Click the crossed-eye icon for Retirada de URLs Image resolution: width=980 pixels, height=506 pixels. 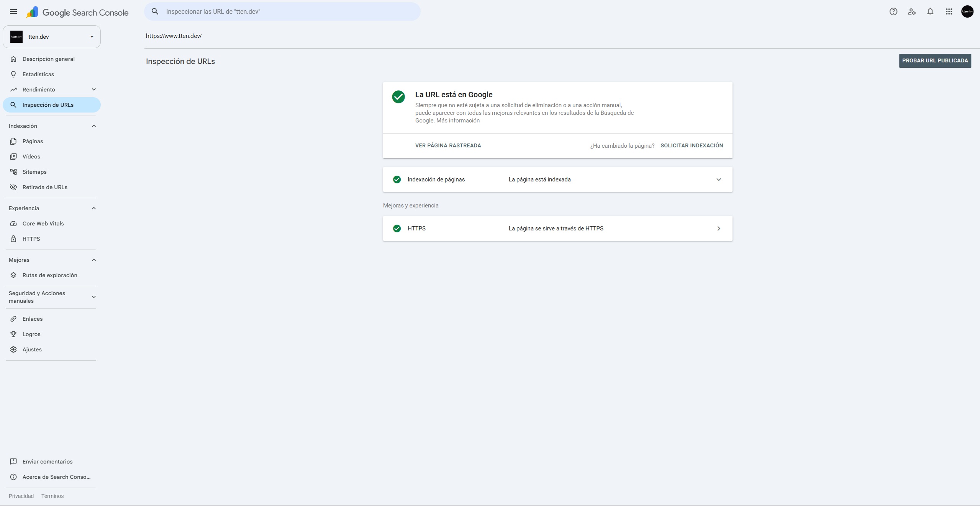coord(13,187)
